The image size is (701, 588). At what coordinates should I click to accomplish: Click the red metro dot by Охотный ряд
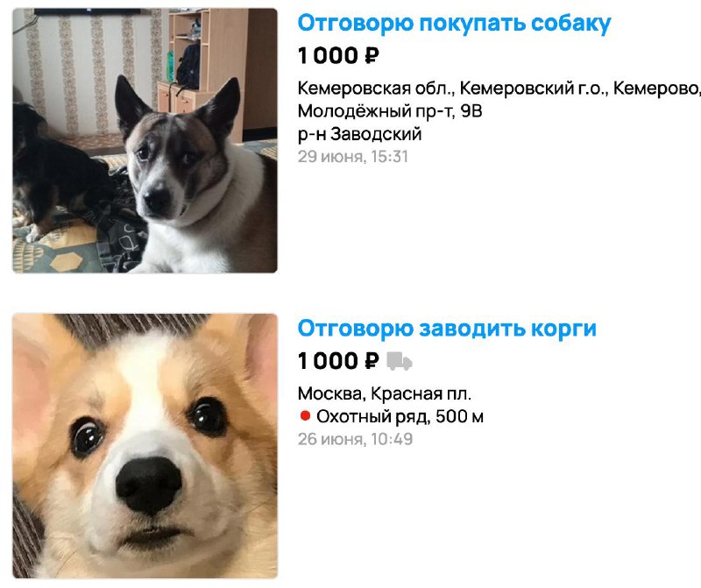305,416
